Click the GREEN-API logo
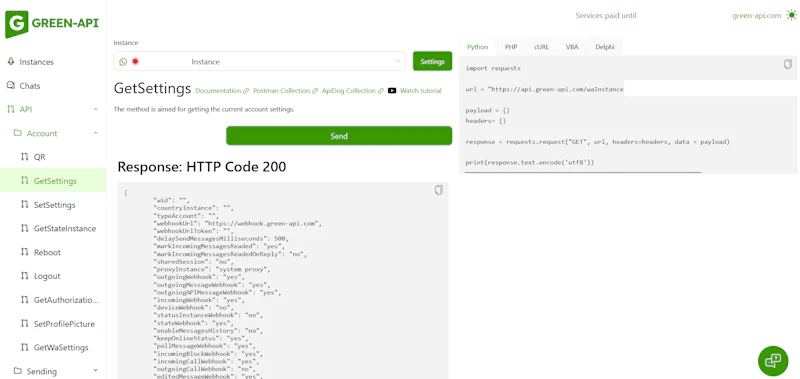Image resolution: width=800 pixels, height=379 pixels. click(x=52, y=24)
